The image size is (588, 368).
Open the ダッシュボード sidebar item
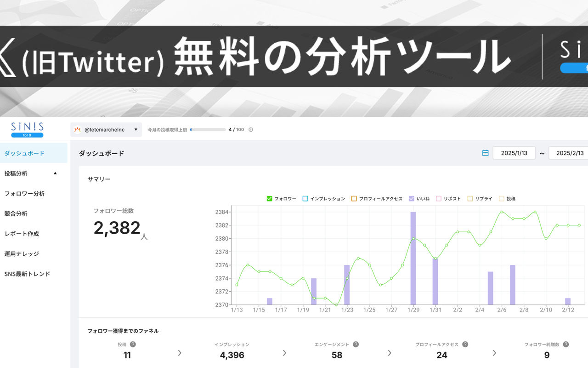34,153
